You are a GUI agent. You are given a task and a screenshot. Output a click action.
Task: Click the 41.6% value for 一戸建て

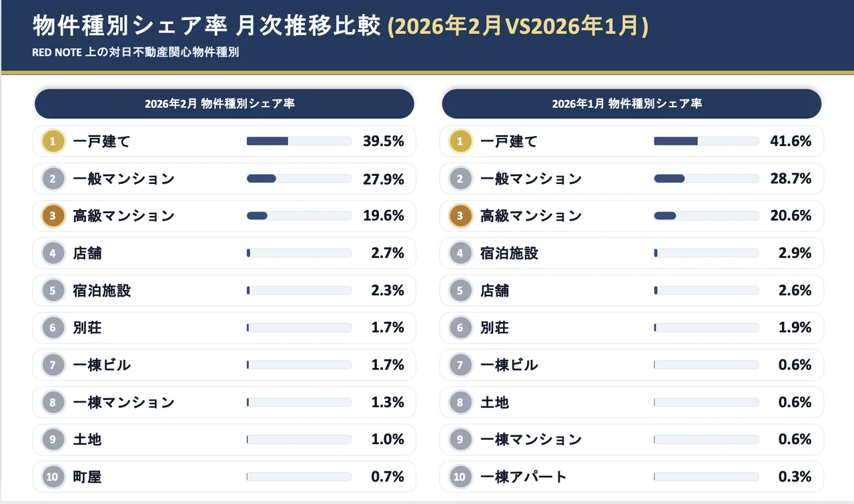(x=793, y=141)
